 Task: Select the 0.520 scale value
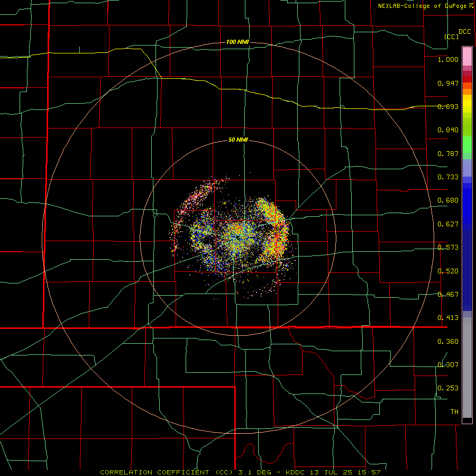pyautogui.click(x=448, y=271)
